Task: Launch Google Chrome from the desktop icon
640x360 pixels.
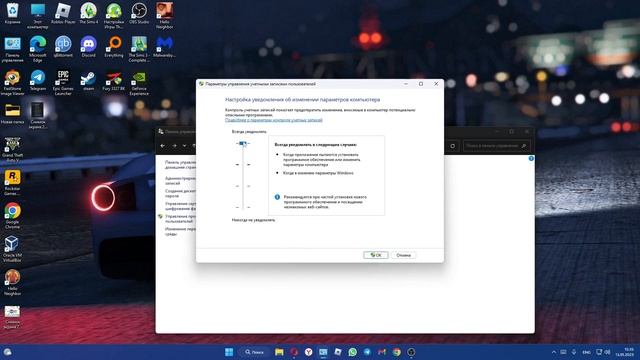Action: coord(12,217)
